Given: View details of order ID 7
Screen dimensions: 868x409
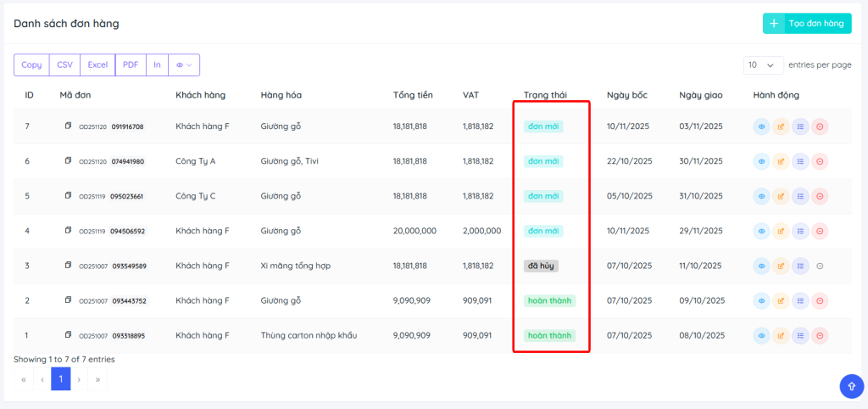Looking at the screenshot, I should (x=761, y=126).
